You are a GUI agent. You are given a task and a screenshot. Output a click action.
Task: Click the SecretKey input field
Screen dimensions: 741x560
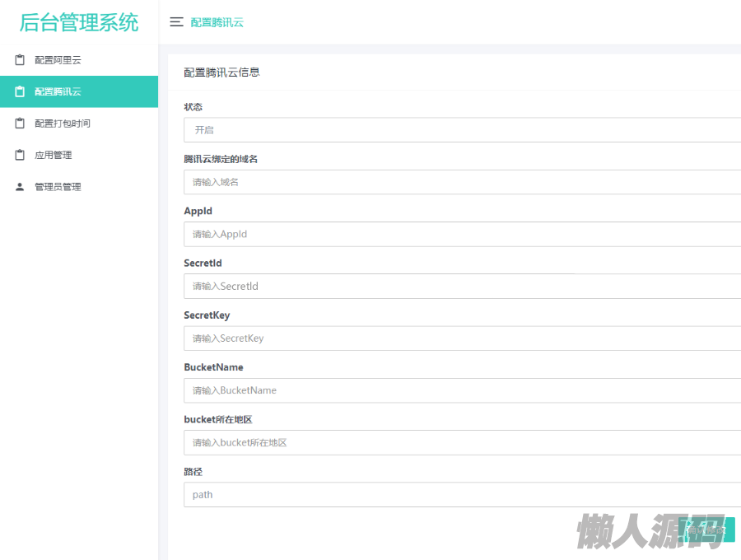tap(461, 338)
